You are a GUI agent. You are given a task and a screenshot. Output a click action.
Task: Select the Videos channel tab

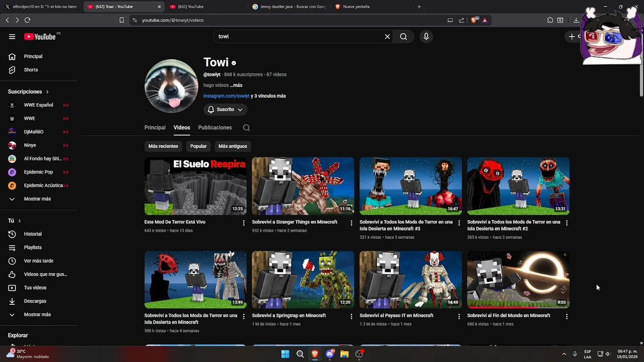click(181, 128)
